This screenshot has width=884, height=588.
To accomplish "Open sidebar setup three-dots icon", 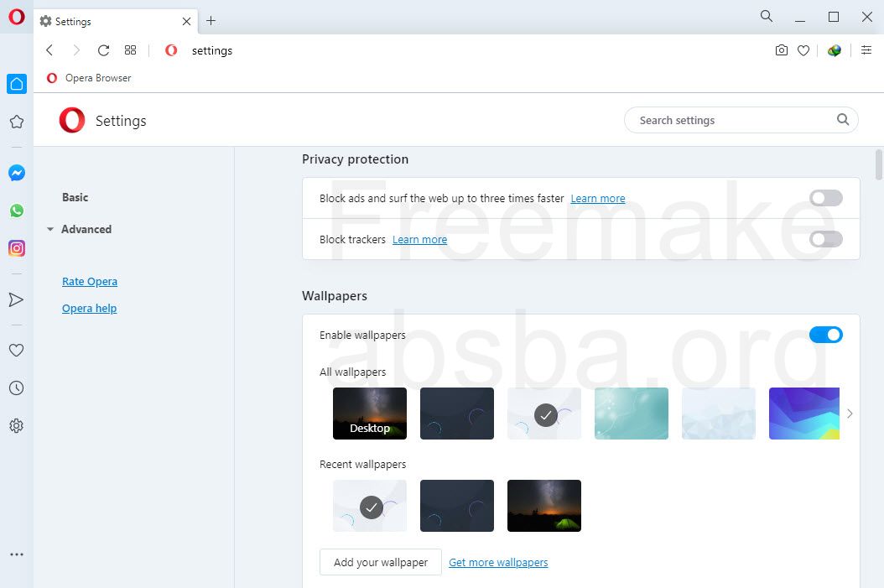I will pyautogui.click(x=16, y=554).
